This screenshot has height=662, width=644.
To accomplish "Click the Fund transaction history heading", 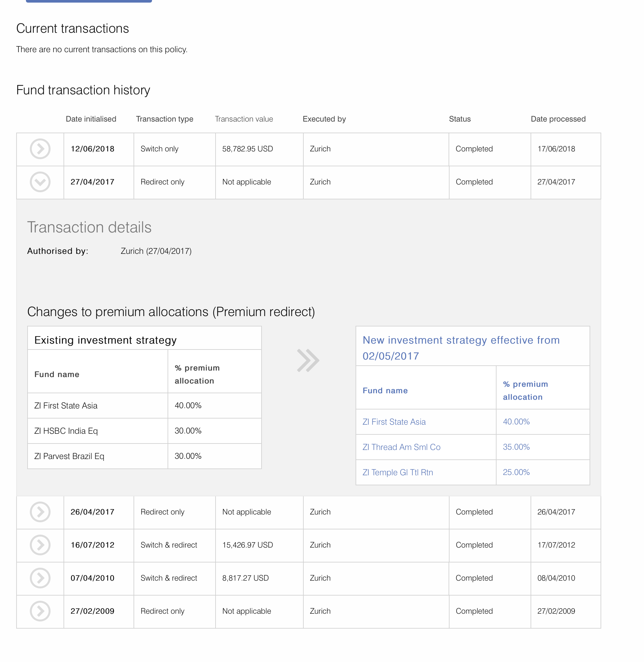I will point(83,90).
